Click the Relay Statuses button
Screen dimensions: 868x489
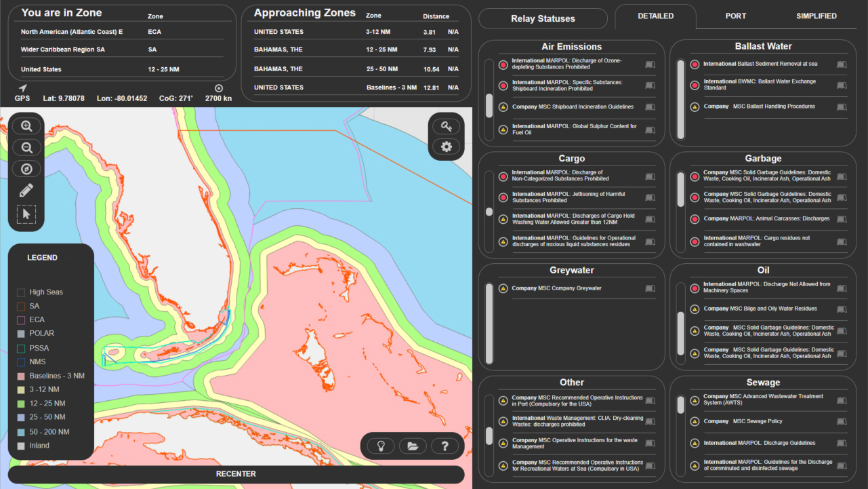coord(543,19)
